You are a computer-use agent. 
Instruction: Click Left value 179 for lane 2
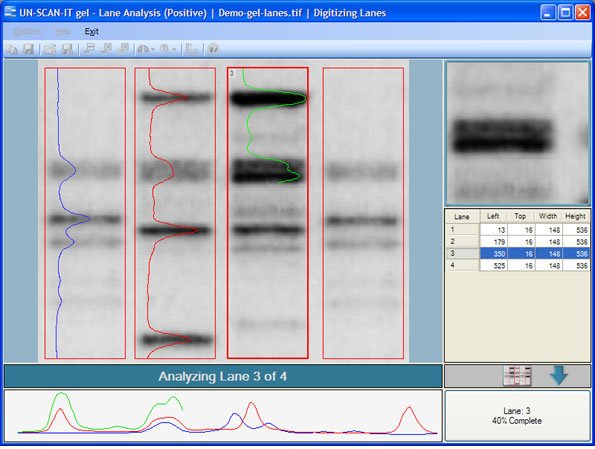click(x=493, y=242)
